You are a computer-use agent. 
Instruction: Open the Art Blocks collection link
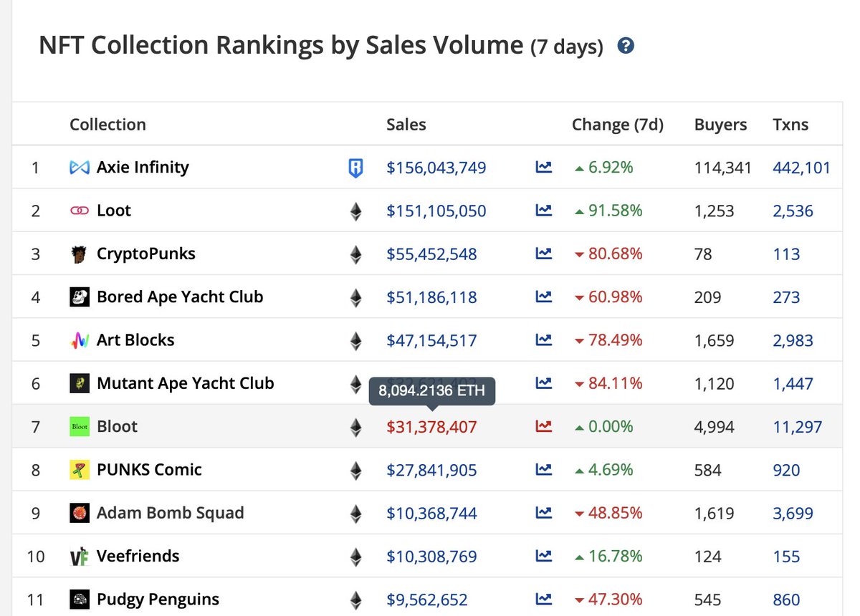[x=135, y=340]
